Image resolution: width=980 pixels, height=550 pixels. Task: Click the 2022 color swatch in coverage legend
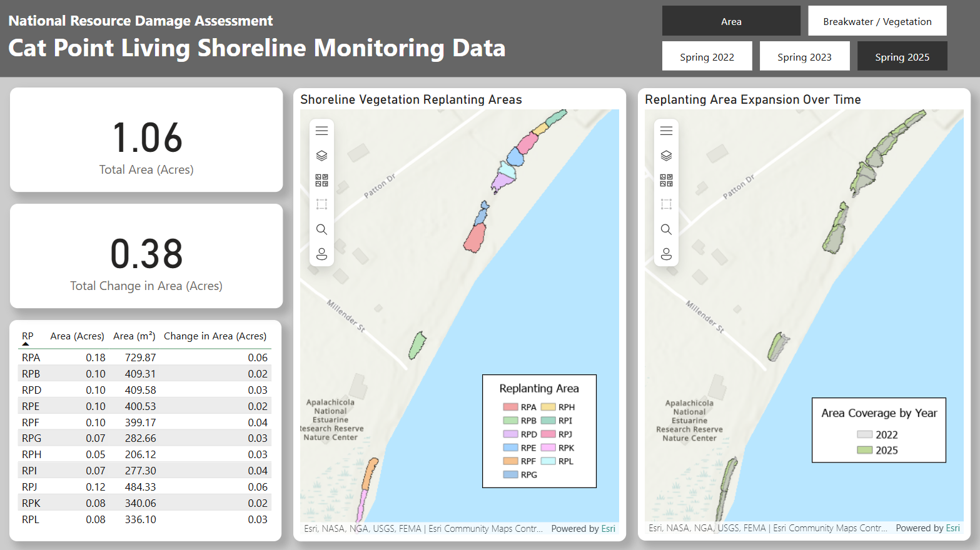(x=864, y=434)
